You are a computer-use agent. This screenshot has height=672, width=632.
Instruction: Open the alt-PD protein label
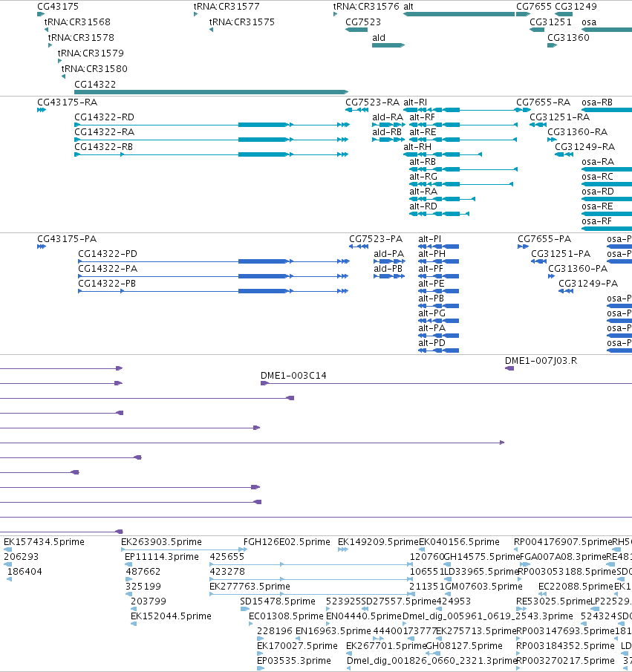click(x=431, y=343)
